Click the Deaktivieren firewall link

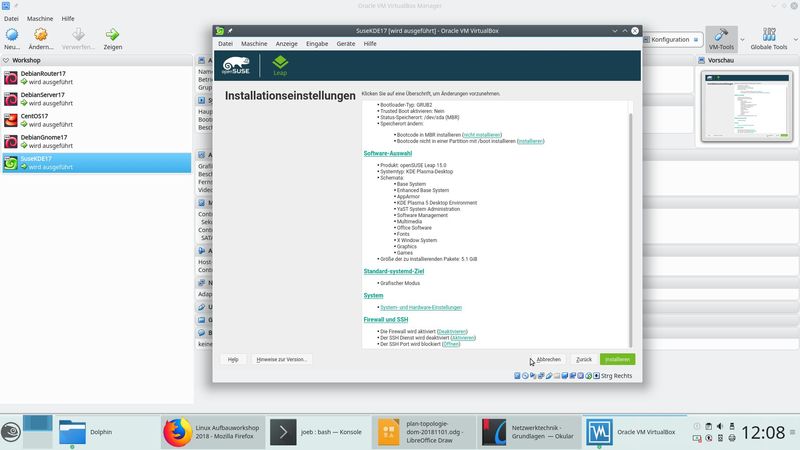point(452,332)
